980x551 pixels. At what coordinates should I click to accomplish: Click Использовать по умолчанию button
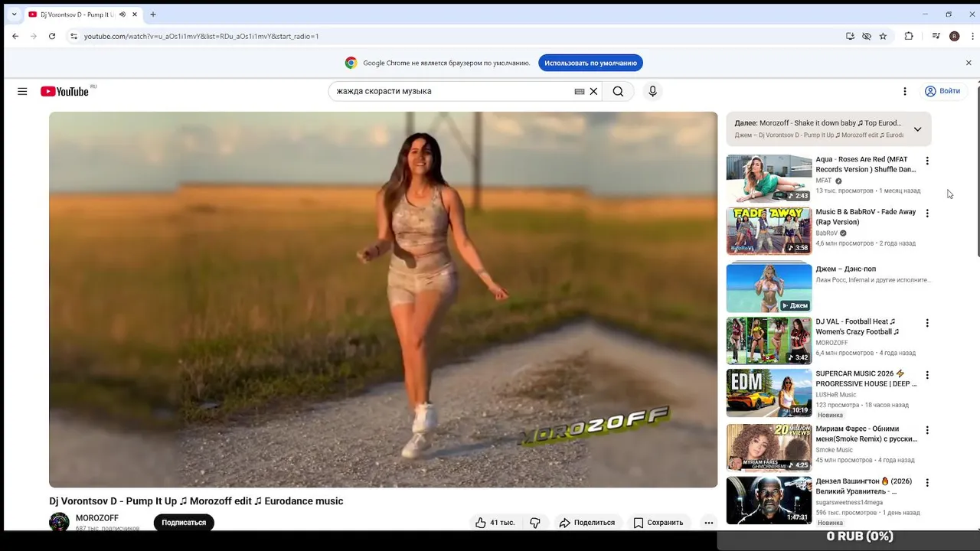pos(590,63)
